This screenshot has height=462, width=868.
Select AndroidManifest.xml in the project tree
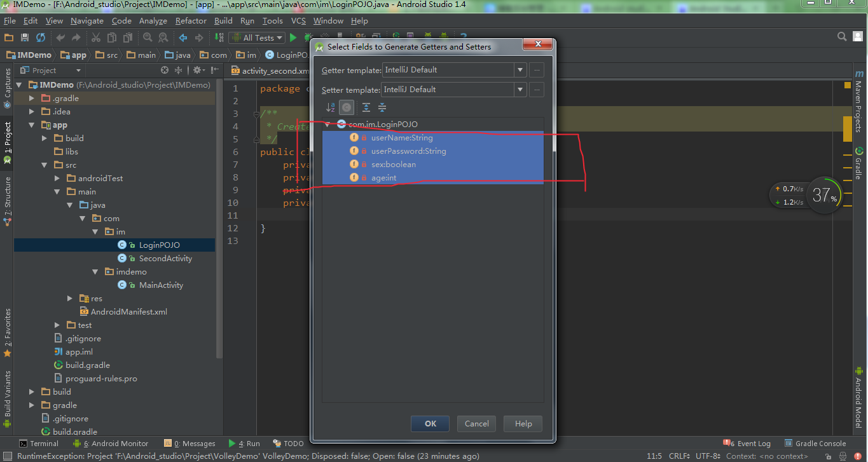(129, 312)
